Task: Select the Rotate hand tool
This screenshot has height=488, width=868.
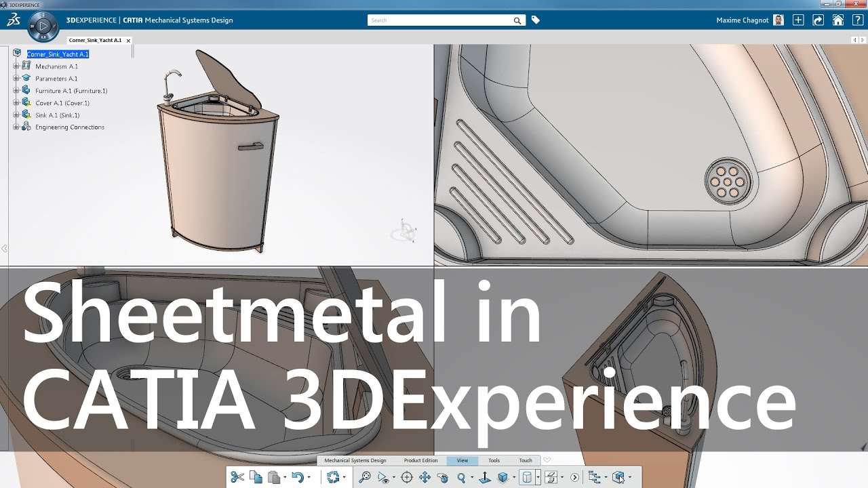Action: click(443, 477)
